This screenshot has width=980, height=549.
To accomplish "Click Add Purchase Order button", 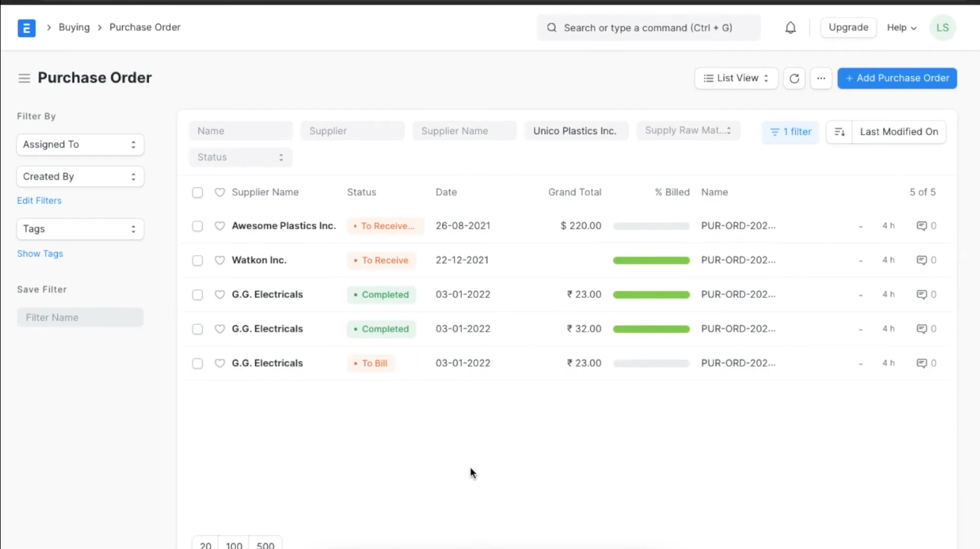I will tap(897, 78).
